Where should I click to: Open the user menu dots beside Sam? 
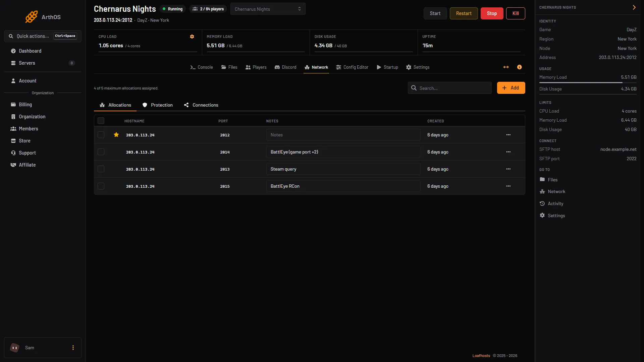(73, 348)
